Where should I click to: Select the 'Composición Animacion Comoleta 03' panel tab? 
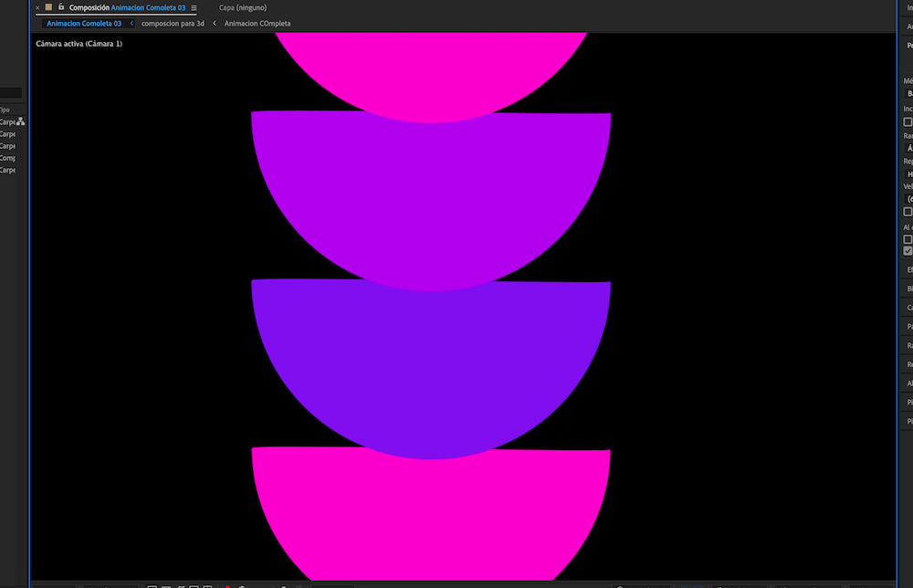127,7
